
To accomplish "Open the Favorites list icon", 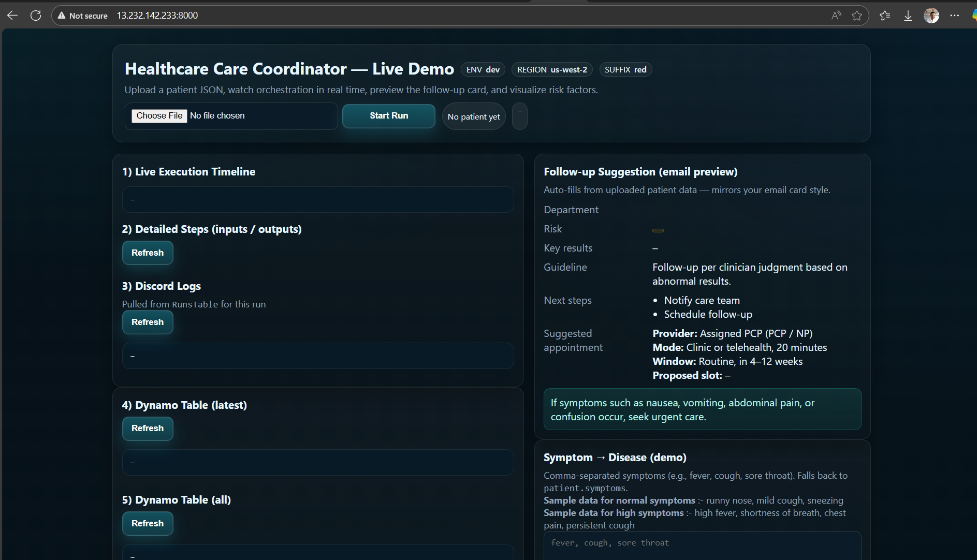I will point(885,16).
